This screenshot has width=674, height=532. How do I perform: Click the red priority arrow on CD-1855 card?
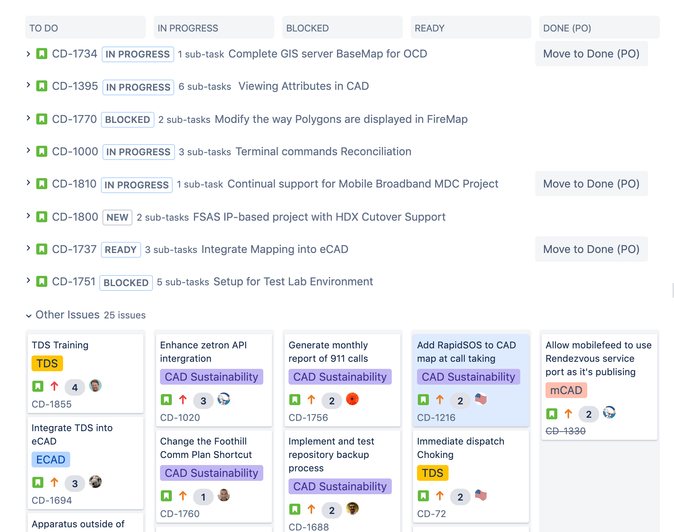click(54, 386)
